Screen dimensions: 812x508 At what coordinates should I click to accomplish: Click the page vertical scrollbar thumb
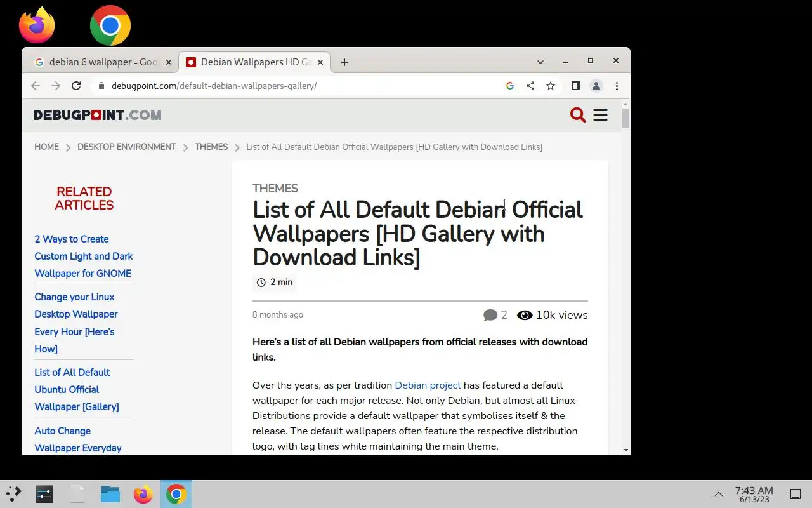626,118
